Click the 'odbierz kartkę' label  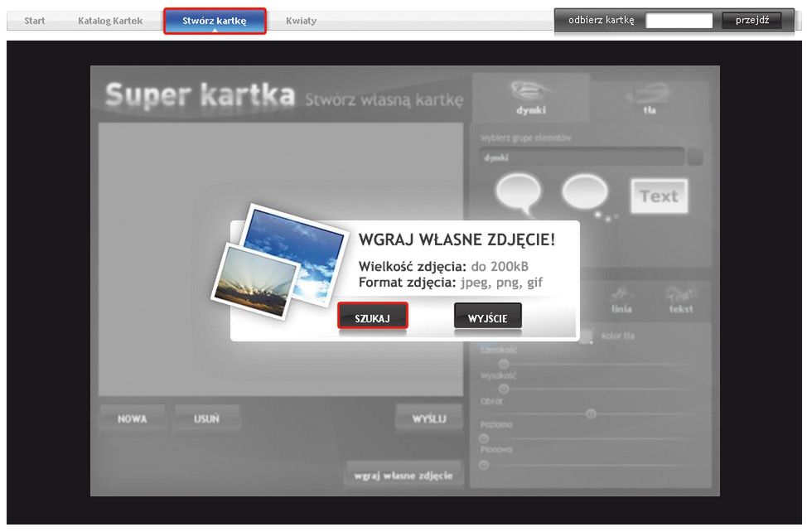pyautogui.click(x=602, y=20)
